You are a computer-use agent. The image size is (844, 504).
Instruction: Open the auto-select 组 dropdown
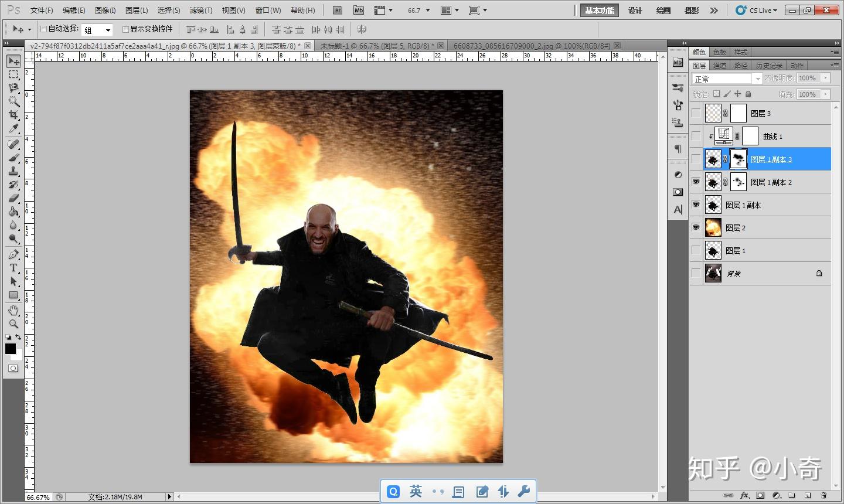coord(97,30)
